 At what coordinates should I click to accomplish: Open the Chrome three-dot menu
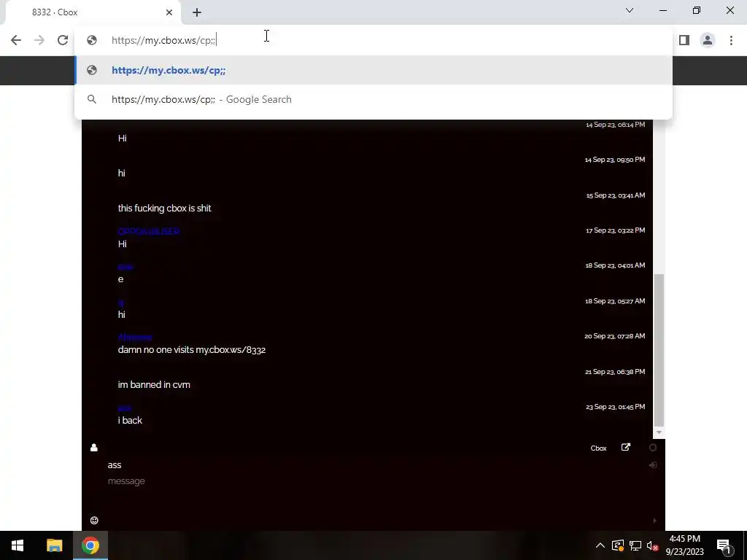coord(731,40)
